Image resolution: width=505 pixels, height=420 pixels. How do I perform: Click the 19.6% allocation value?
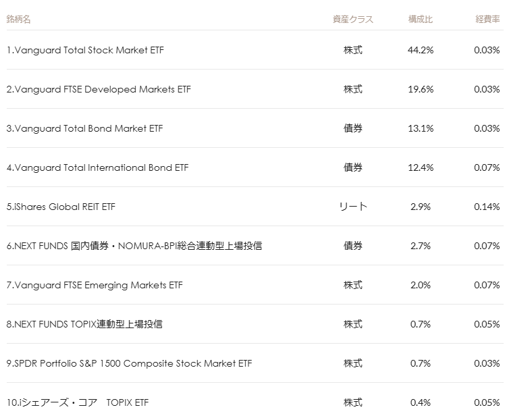pos(421,89)
